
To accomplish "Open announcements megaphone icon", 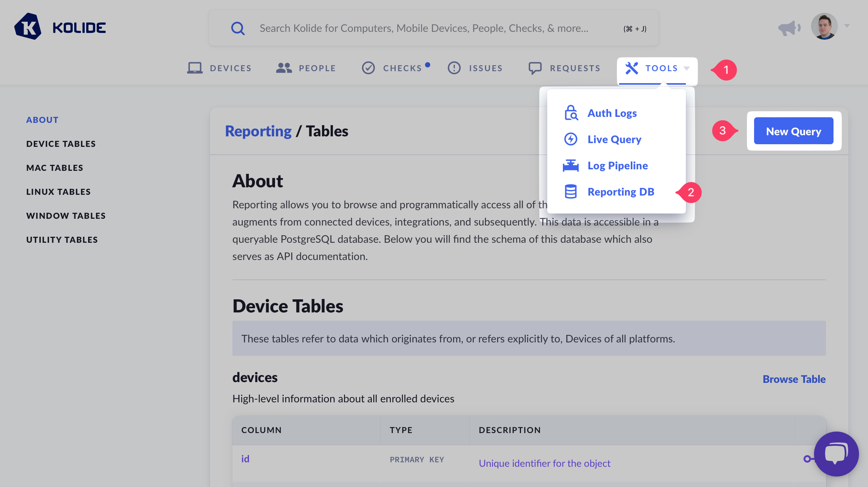I will [789, 28].
